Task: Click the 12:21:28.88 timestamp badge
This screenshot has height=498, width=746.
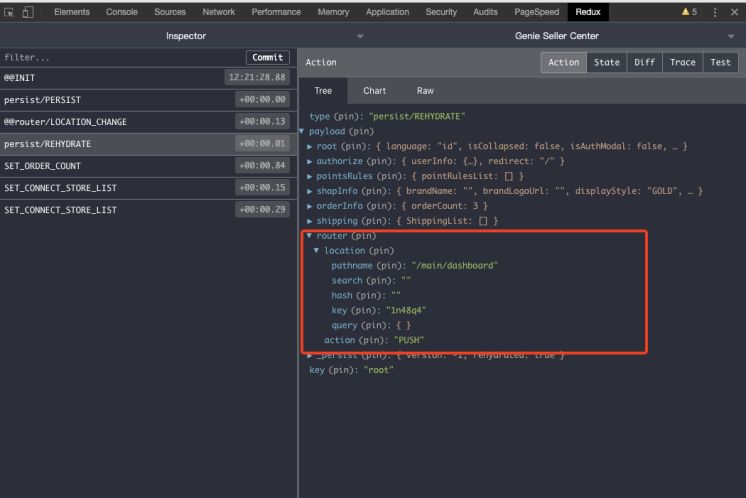Action: pyautogui.click(x=257, y=78)
